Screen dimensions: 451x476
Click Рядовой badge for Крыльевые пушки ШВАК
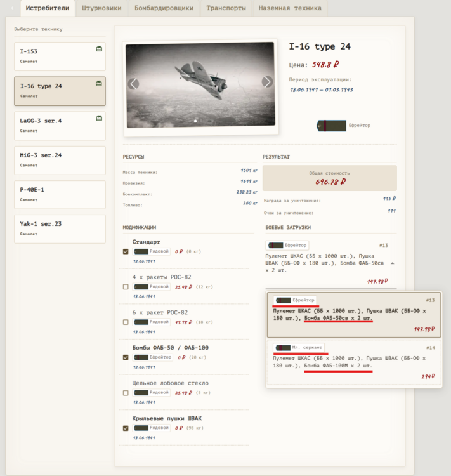[152, 428]
